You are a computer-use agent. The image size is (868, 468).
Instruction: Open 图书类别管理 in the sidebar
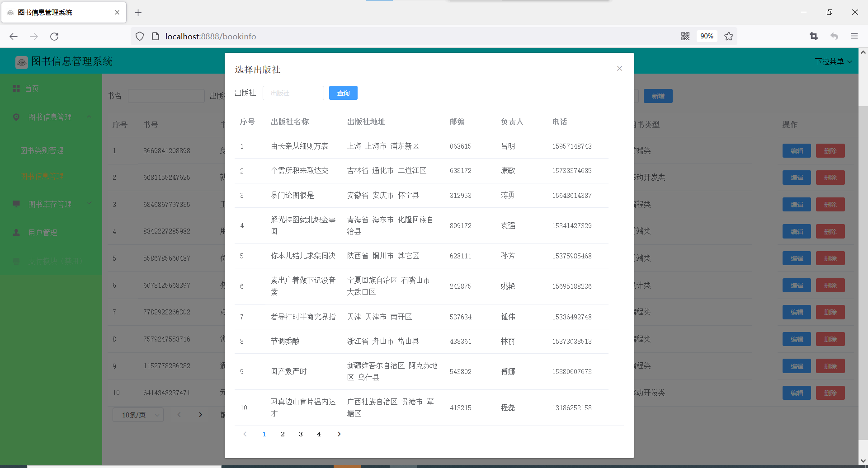[x=51, y=150]
